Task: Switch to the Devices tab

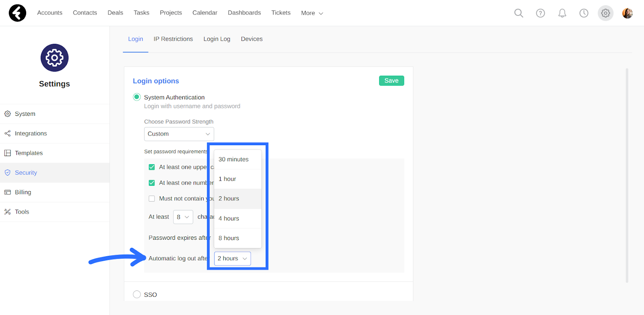Action: (252, 39)
